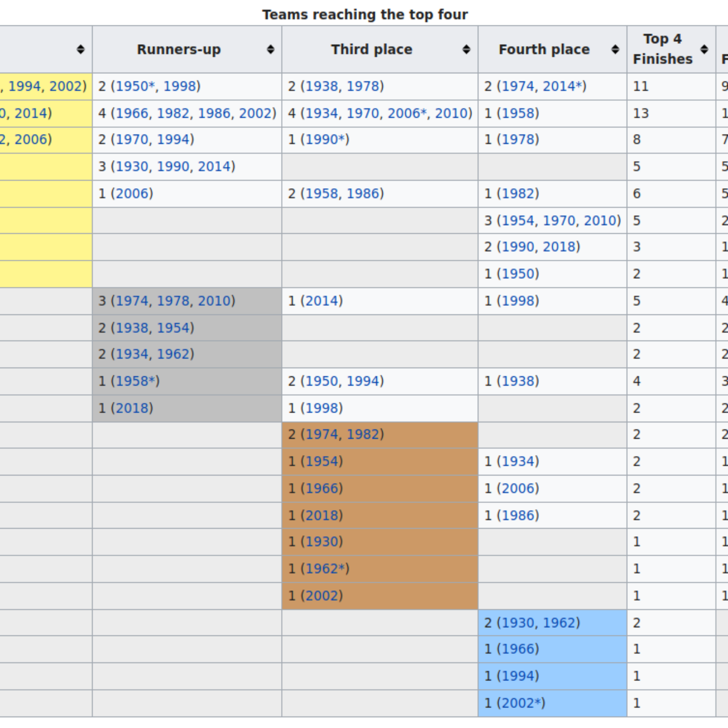Sort table by Runners-up column arrows
The width and height of the screenshot is (728, 728).
click(270, 50)
